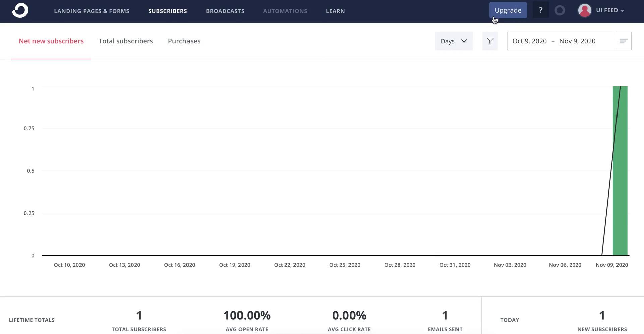Click the date range presets lines icon
Screen dimensions: 644x334
click(623, 41)
